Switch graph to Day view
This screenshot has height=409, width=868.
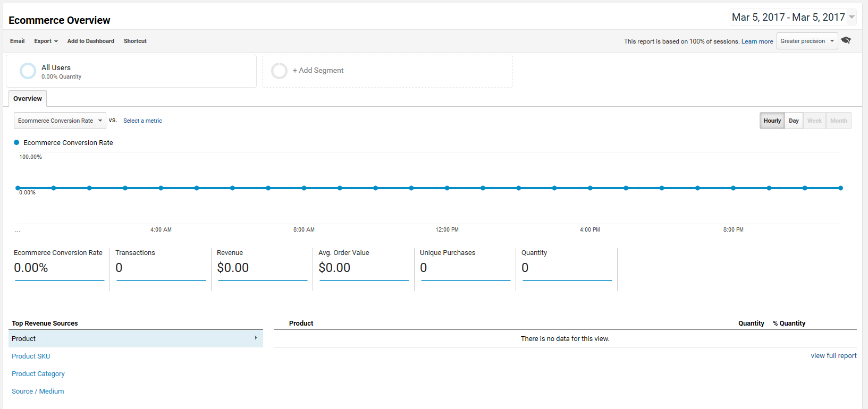[794, 121]
